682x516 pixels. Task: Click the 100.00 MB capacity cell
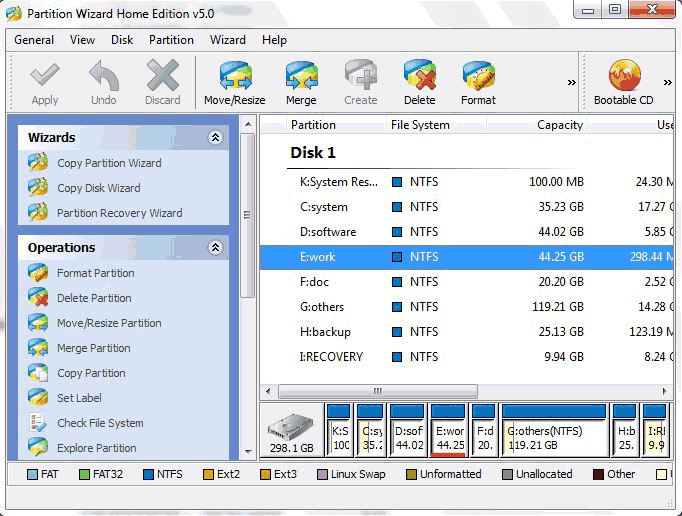[556, 182]
